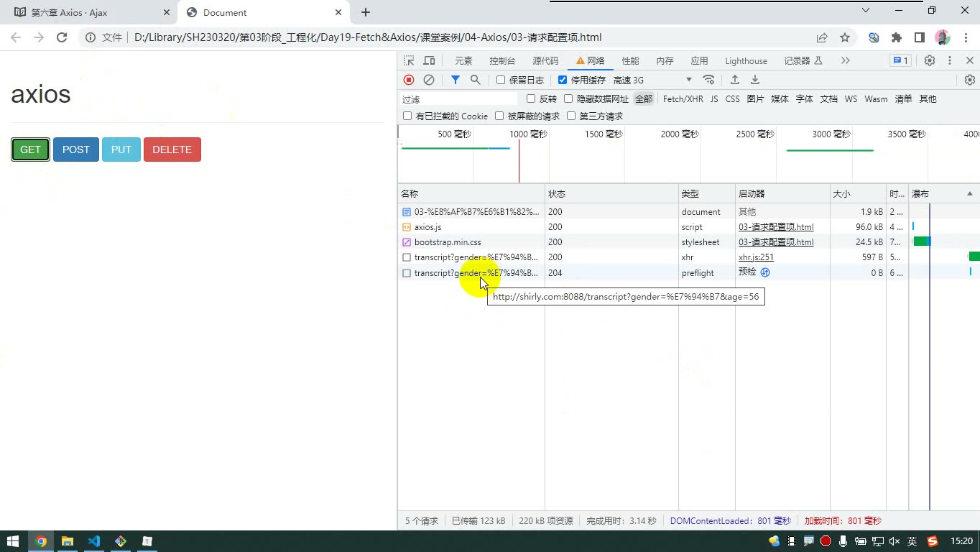Image resolution: width=980 pixels, height=552 pixels.
Task: Uncheck the 停用缓存 checkbox
Action: 563,80
